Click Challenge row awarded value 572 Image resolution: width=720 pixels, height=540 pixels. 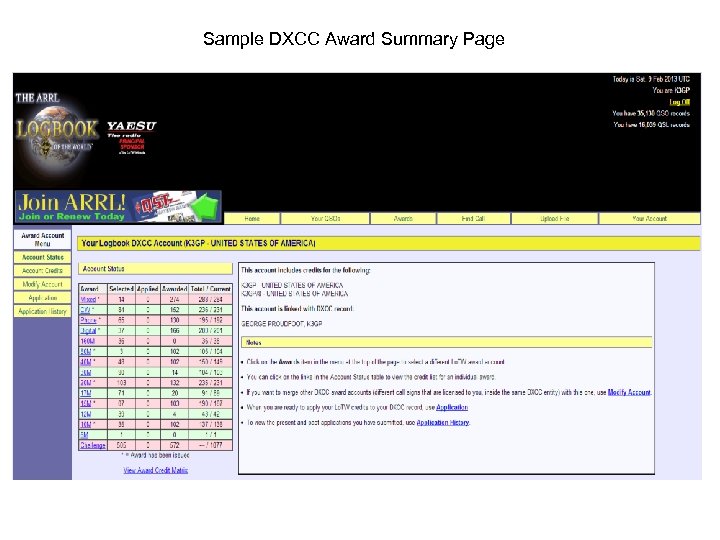174,445
